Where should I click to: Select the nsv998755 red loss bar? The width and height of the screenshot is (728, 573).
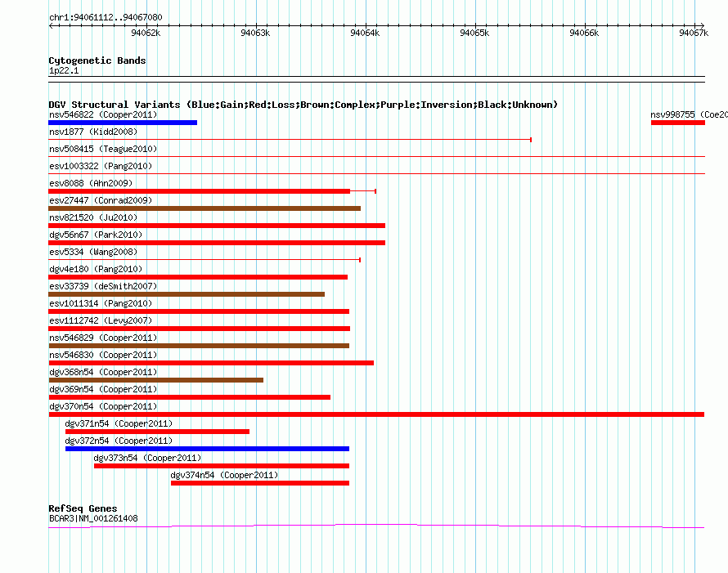[x=678, y=123]
